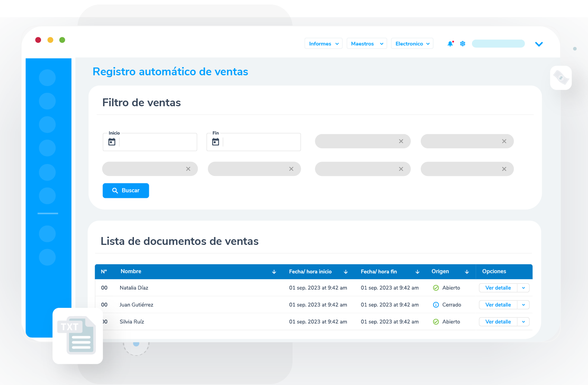
Task: Click Ver detalle for Natalia Díaz
Action: (498, 288)
